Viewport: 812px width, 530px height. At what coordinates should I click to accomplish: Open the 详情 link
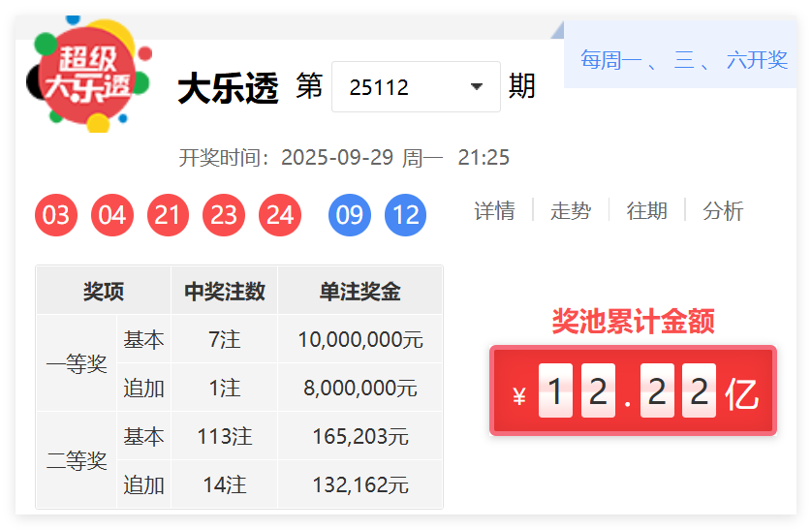[494, 211]
